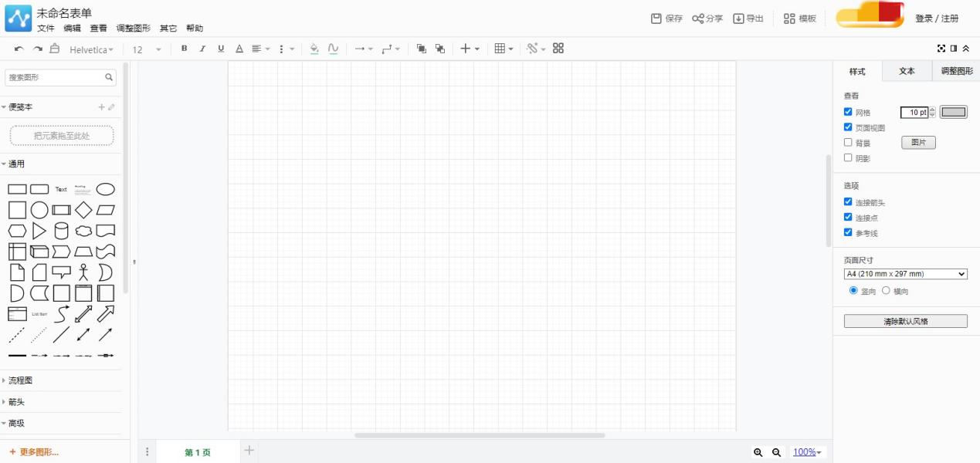Open the fill color tool
This screenshot has height=463, width=980.
(314, 48)
